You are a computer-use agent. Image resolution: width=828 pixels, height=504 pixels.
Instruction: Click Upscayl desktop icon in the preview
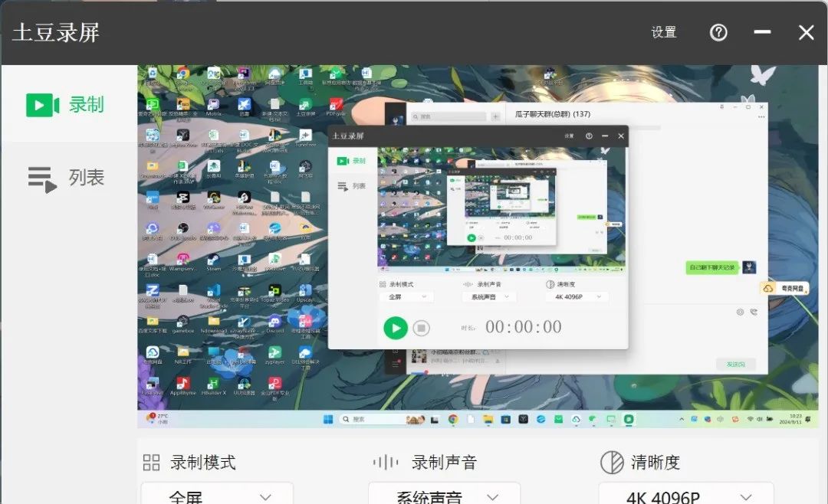304,293
